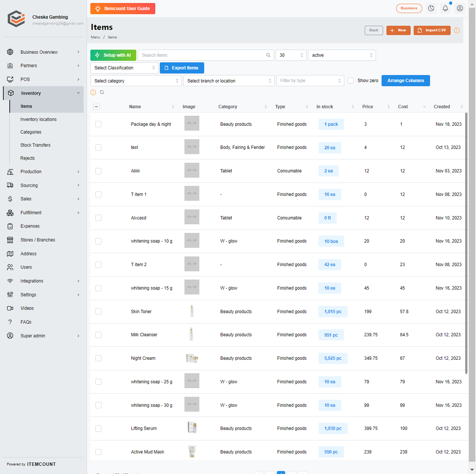The image size is (476, 474).
Task: Click the Business Overview globe icon
Action: click(10, 52)
